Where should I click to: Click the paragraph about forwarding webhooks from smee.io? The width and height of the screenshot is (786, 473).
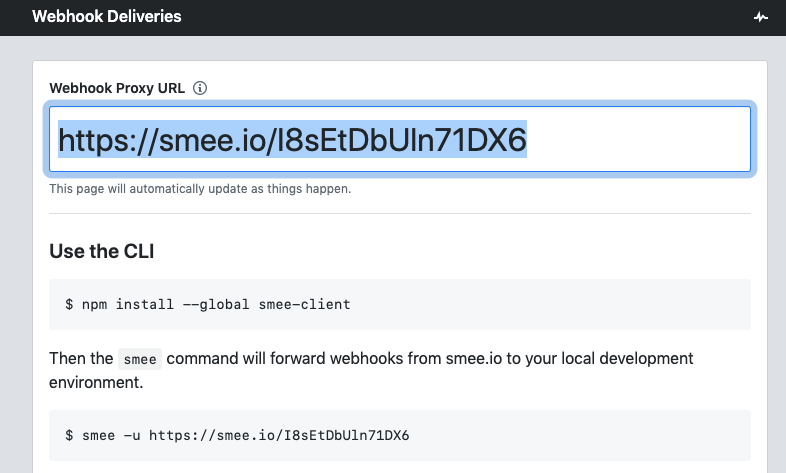pos(371,370)
